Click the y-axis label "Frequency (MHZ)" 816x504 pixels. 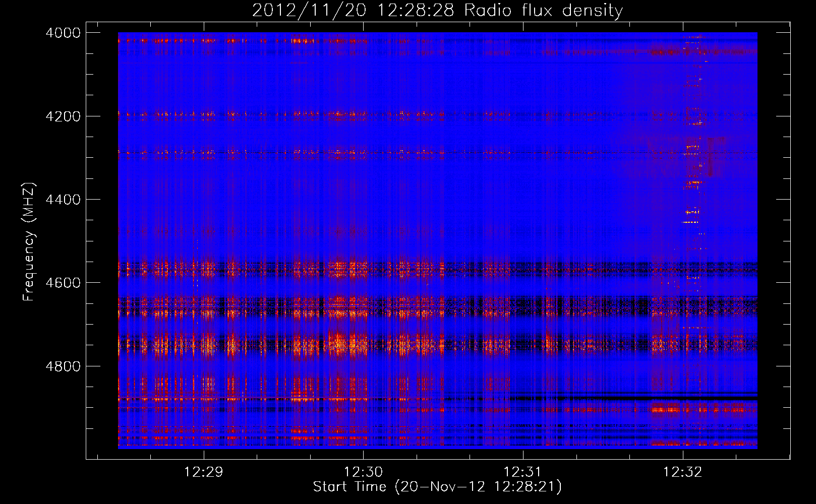point(29,242)
